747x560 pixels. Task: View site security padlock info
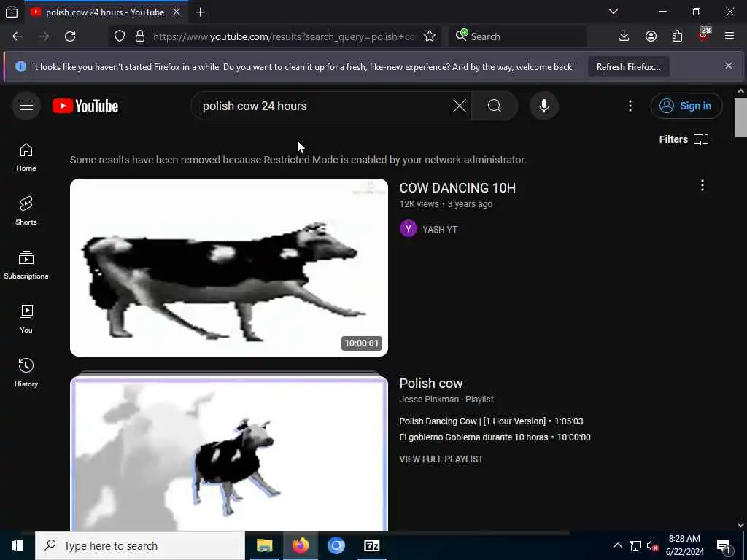(x=139, y=36)
